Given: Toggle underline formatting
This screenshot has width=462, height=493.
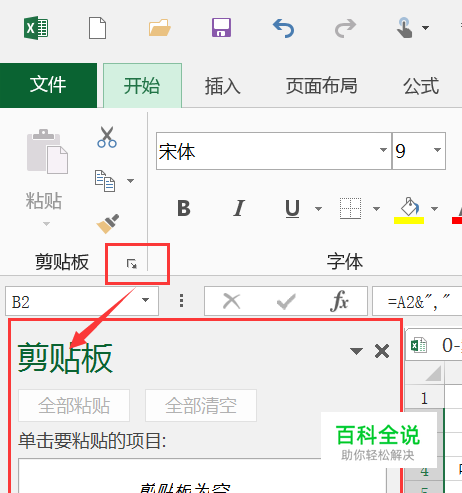Looking at the screenshot, I should (292, 209).
